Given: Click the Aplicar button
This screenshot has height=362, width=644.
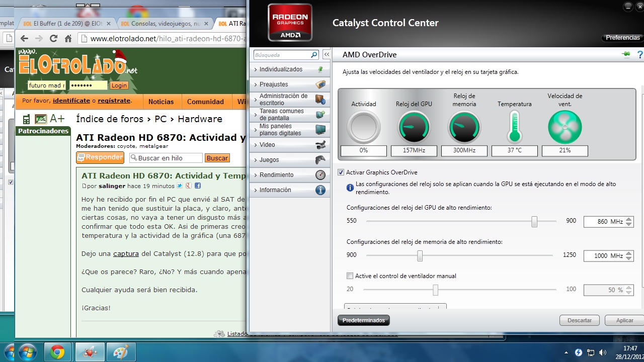Looking at the screenshot, I should 624,320.
